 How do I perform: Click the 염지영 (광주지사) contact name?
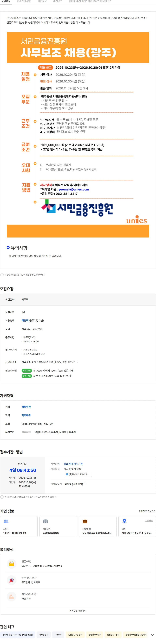tap(74, 484)
